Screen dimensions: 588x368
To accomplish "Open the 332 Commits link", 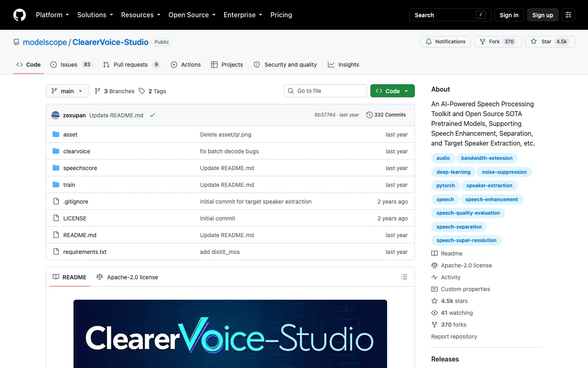I will point(386,115).
